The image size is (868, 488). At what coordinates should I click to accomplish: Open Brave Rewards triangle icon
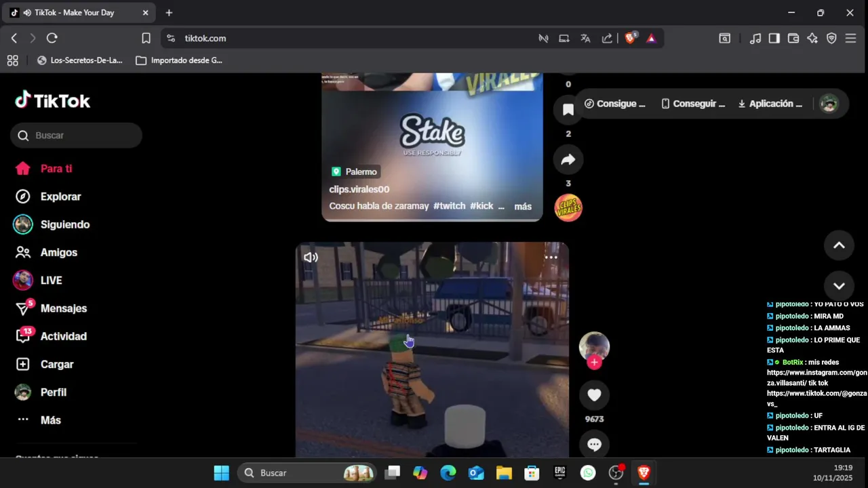tap(651, 39)
